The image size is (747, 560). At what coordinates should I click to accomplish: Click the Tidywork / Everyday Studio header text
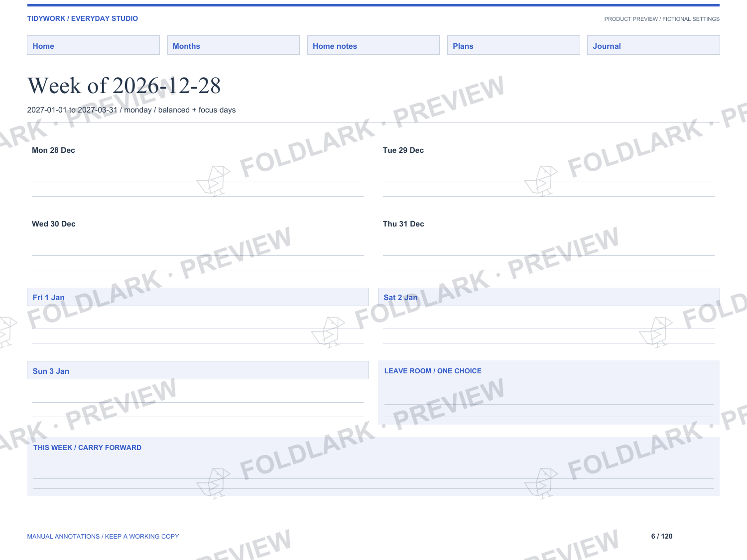click(83, 18)
